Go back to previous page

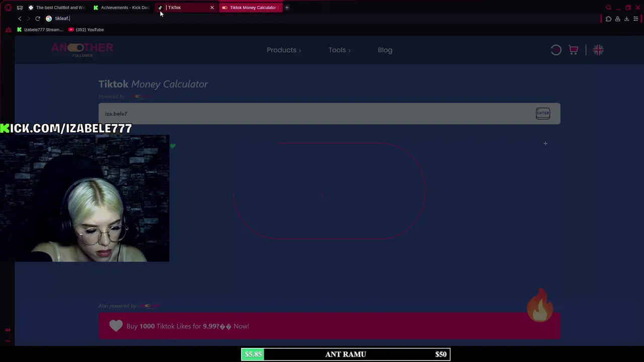coord(20,19)
